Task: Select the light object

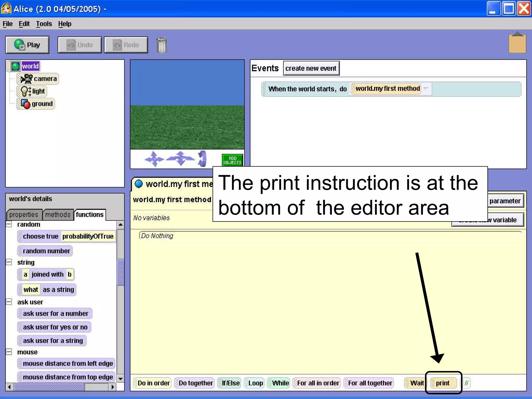Action: click(32, 91)
